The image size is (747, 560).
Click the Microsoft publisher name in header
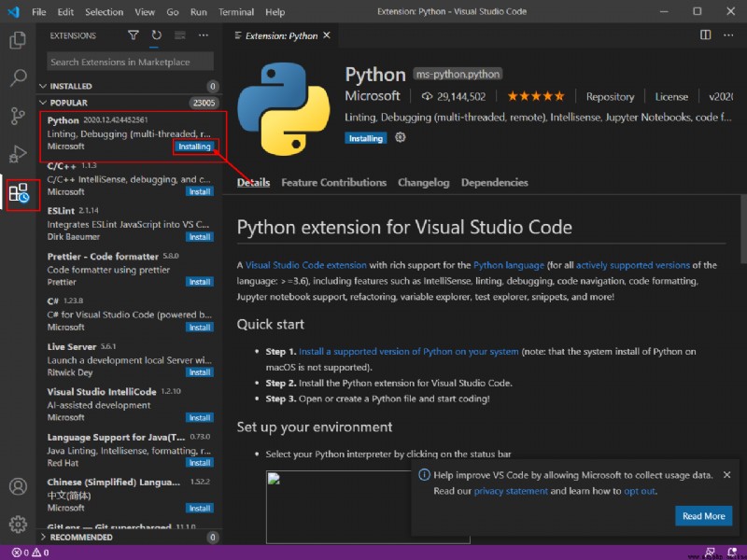click(x=373, y=96)
